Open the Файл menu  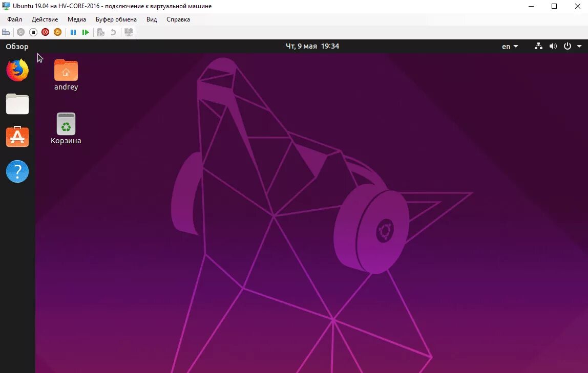pyautogui.click(x=15, y=19)
